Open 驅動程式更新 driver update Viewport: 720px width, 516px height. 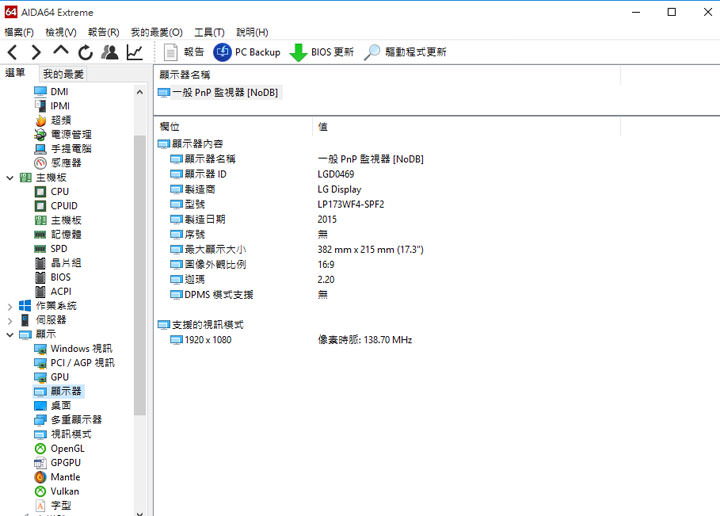coord(405,52)
